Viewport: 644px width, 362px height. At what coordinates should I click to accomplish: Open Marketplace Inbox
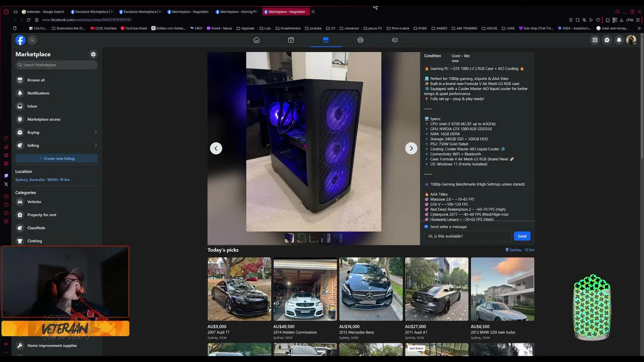point(56,106)
